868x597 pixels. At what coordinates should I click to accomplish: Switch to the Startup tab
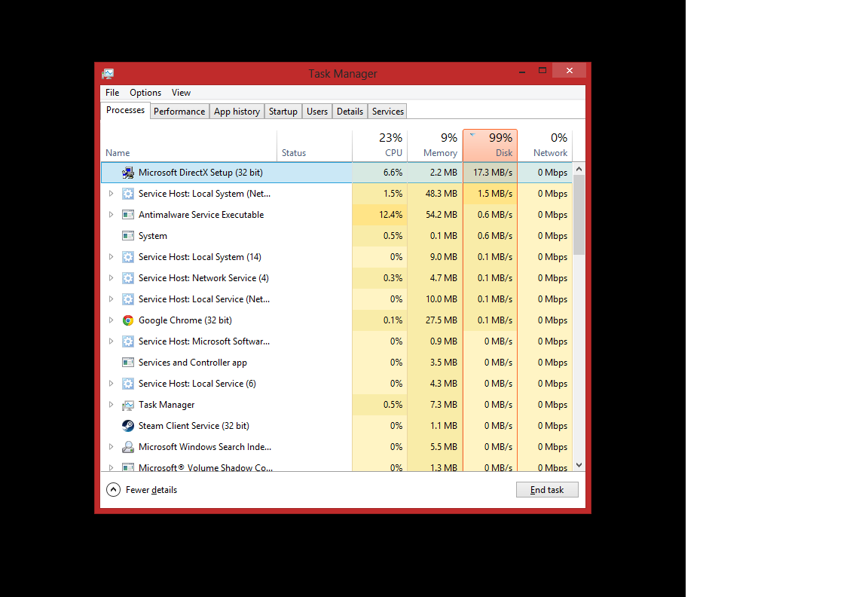[283, 112]
